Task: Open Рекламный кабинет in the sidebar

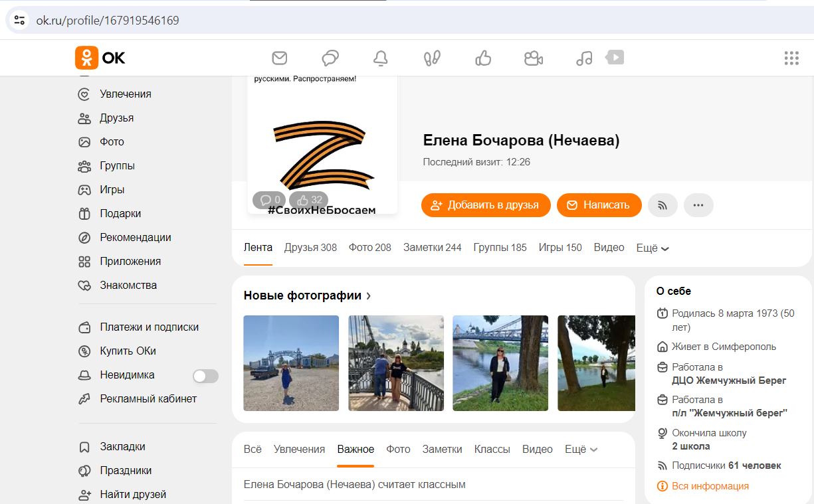Action: [x=148, y=398]
